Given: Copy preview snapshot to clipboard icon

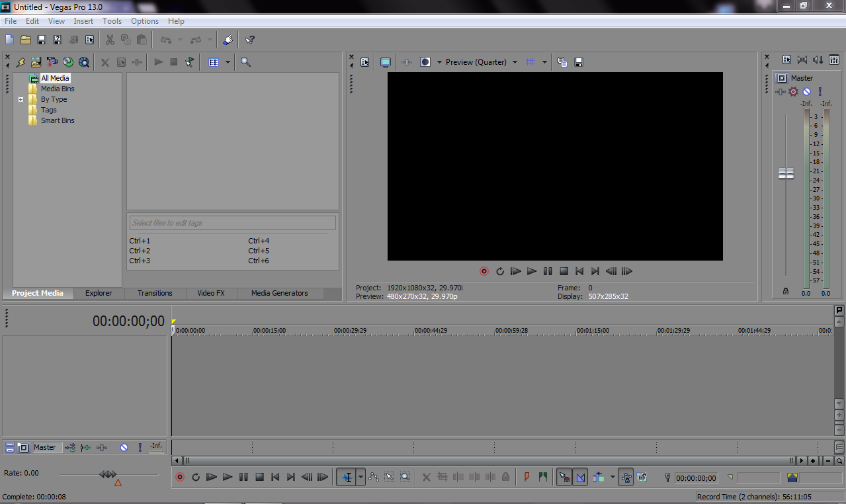Looking at the screenshot, I should click(x=562, y=62).
